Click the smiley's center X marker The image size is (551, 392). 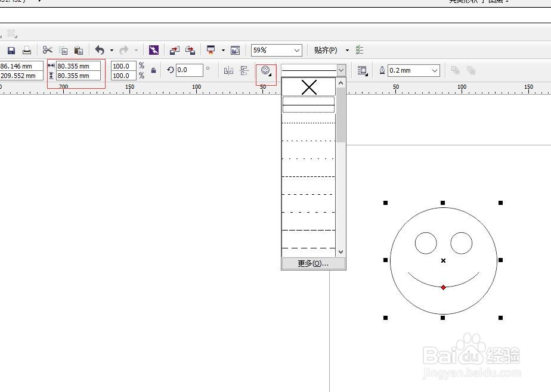tap(444, 260)
